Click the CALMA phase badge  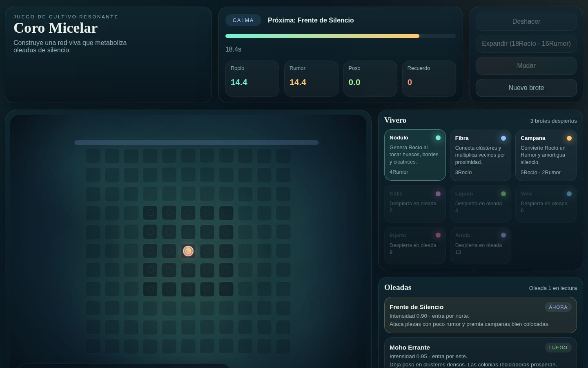pyautogui.click(x=243, y=20)
